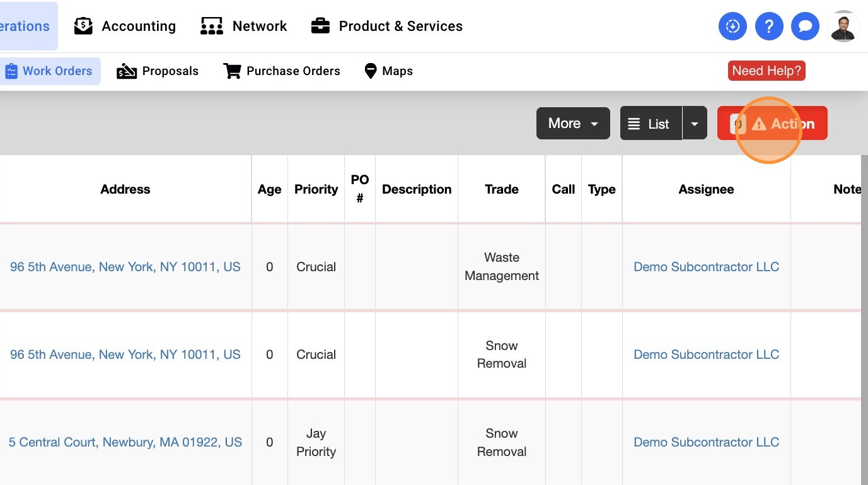Open the user profile avatar
868x485 pixels.
(x=843, y=26)
